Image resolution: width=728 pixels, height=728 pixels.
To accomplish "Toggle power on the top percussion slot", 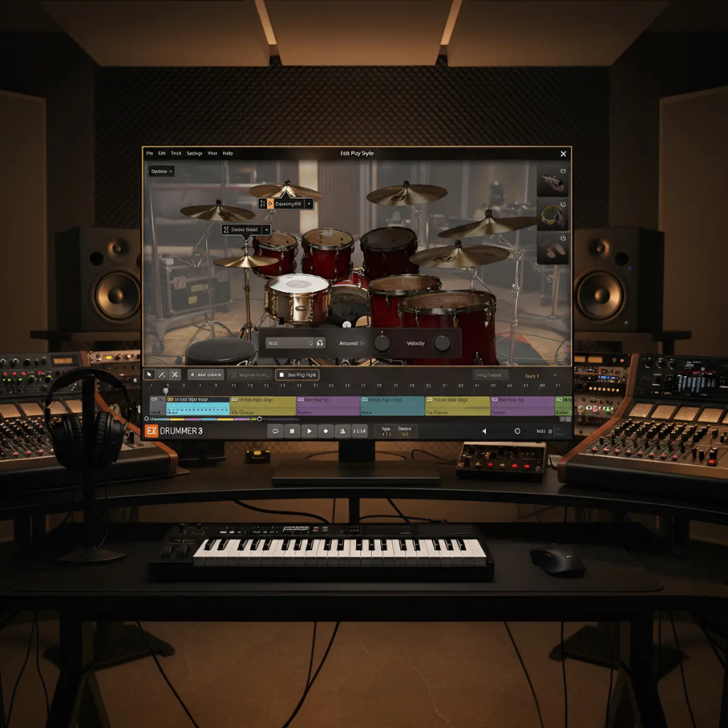I will coord(563,171).
